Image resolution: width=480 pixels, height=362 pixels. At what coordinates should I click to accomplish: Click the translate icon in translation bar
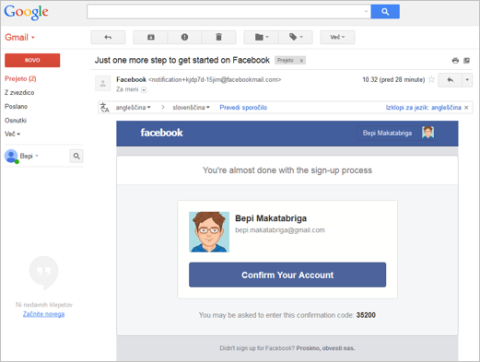[105, 107]
